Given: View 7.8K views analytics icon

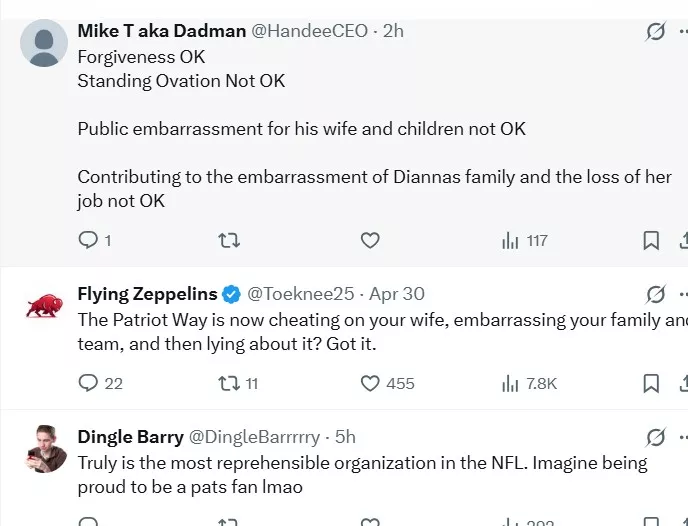Looking at the screenshot, I should pos(511,383).
